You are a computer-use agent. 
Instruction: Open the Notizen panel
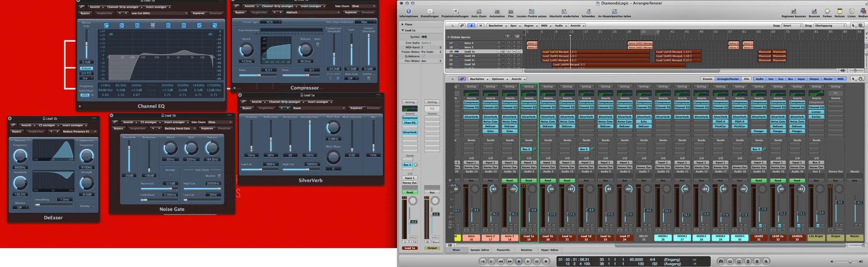(x=840, y=11)
